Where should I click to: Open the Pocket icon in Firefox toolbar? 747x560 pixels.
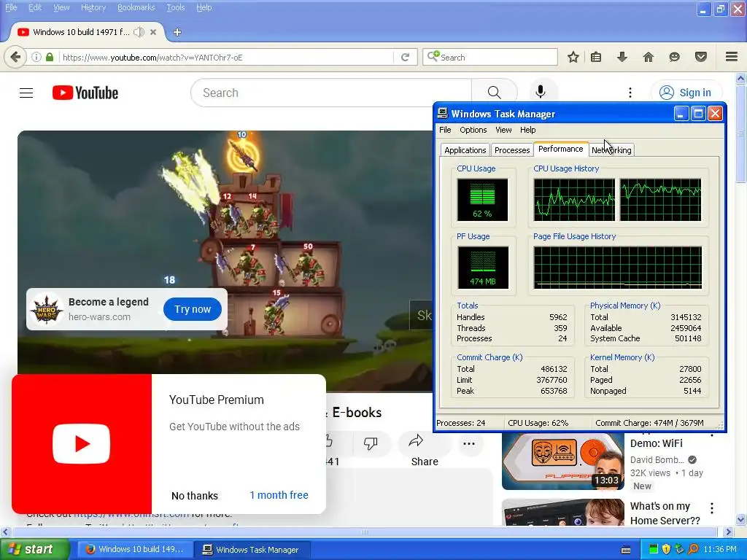click(x=701, y=57)
